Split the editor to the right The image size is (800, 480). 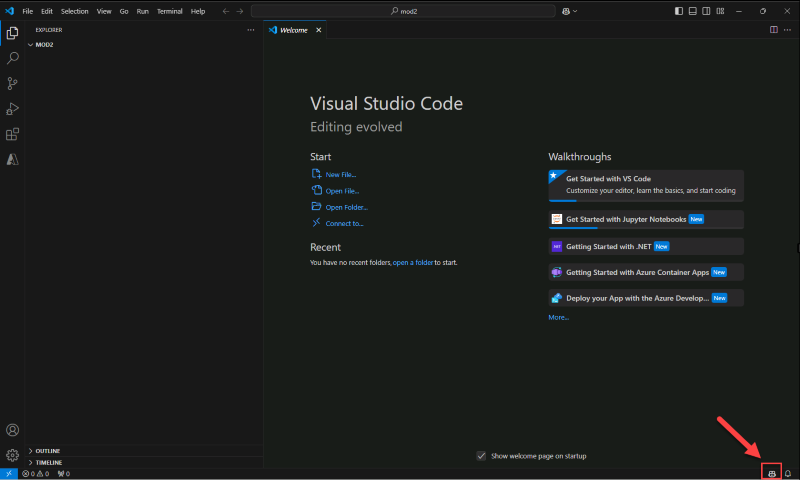click(773, 30)
